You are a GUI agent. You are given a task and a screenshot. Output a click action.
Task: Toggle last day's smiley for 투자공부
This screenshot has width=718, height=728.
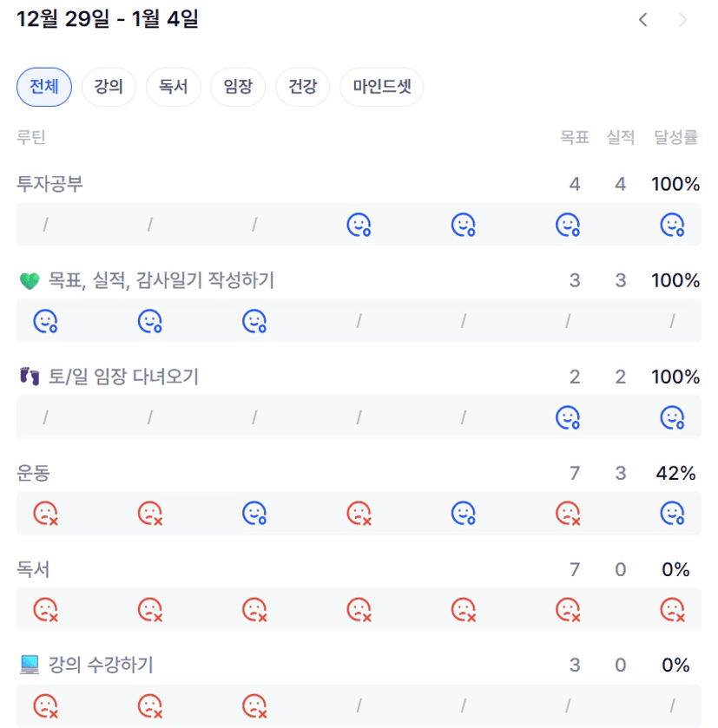pyautogui.click(x=672, y=226)
